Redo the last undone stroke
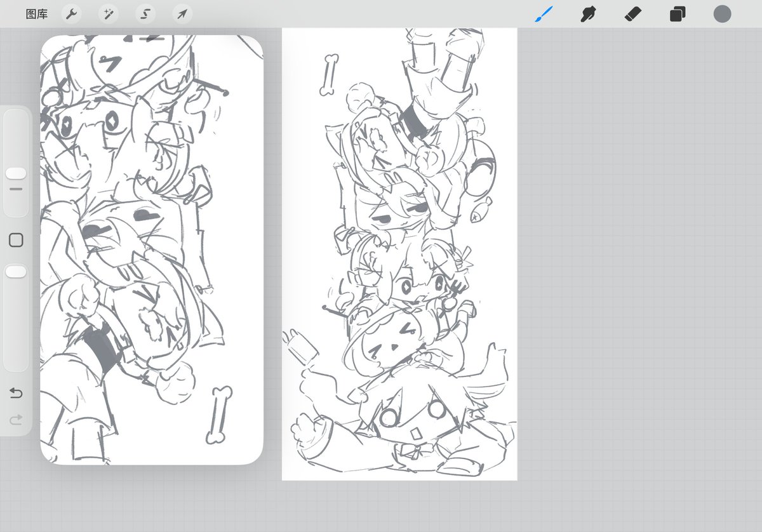The height and width of the screenshot is (532, 762). [16, 420]
